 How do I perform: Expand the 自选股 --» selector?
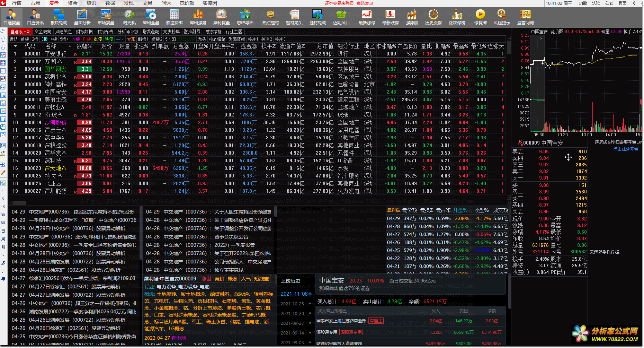coord(20,32)
